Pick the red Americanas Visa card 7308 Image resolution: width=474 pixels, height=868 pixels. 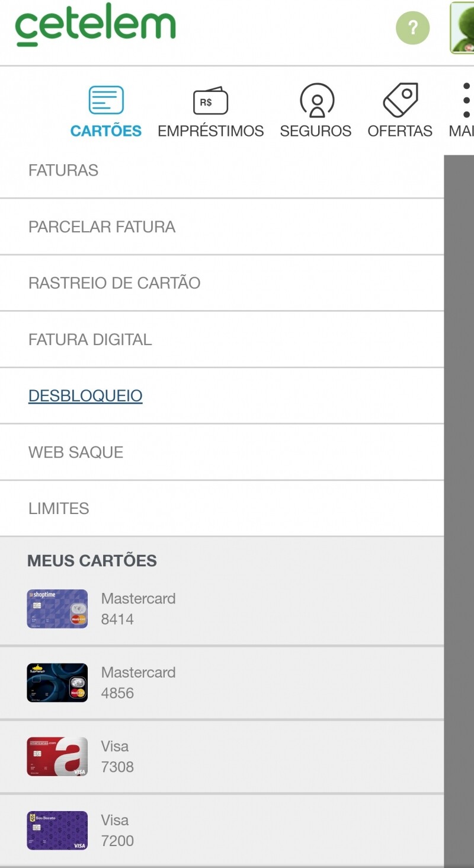pyautogui.click(x=57, y=757)
